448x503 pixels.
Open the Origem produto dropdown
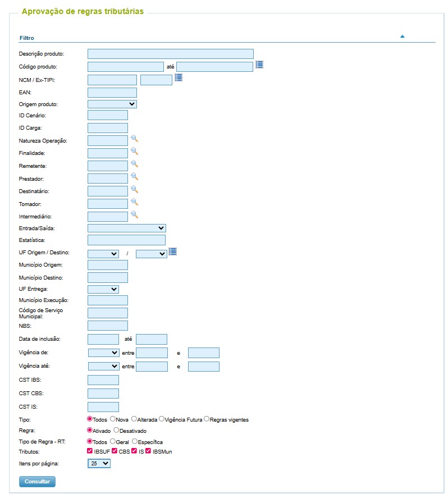(x=112, y=104)
